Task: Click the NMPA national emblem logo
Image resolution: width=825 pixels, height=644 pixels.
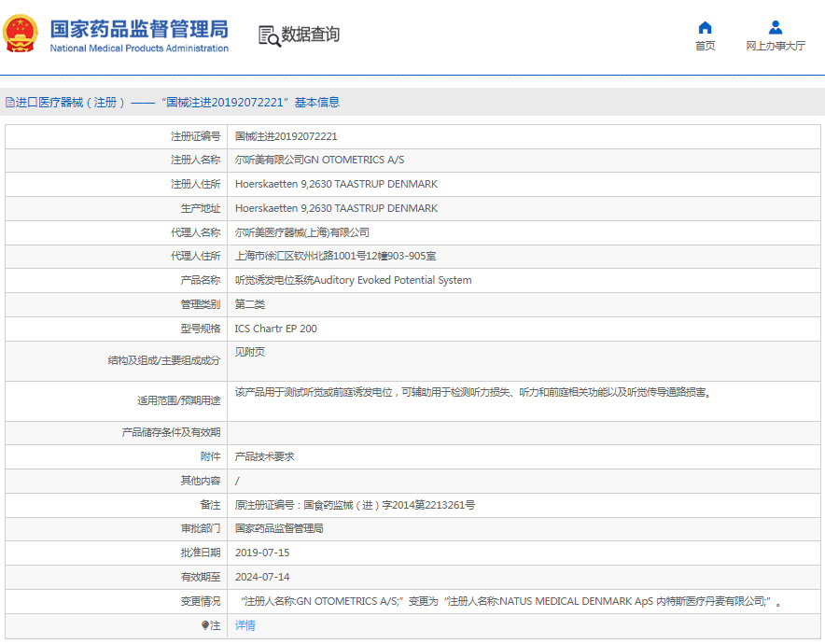Action: pyautogui.click(x=21, y=35)
